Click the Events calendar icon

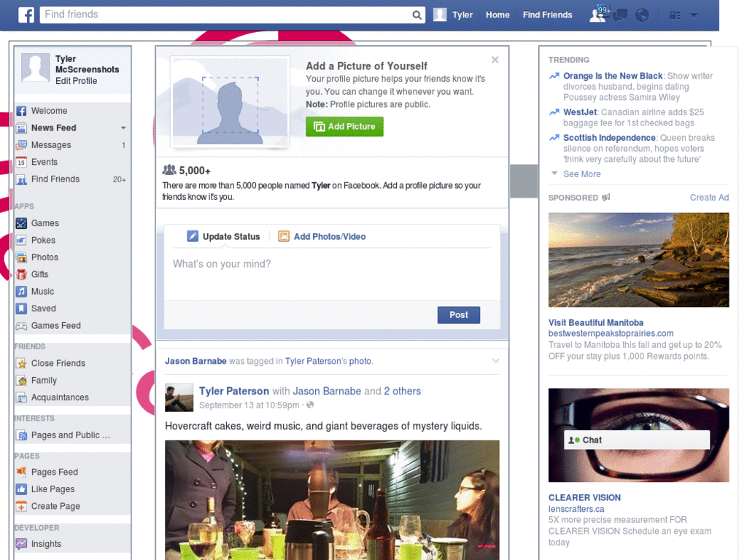coord(21,163)
